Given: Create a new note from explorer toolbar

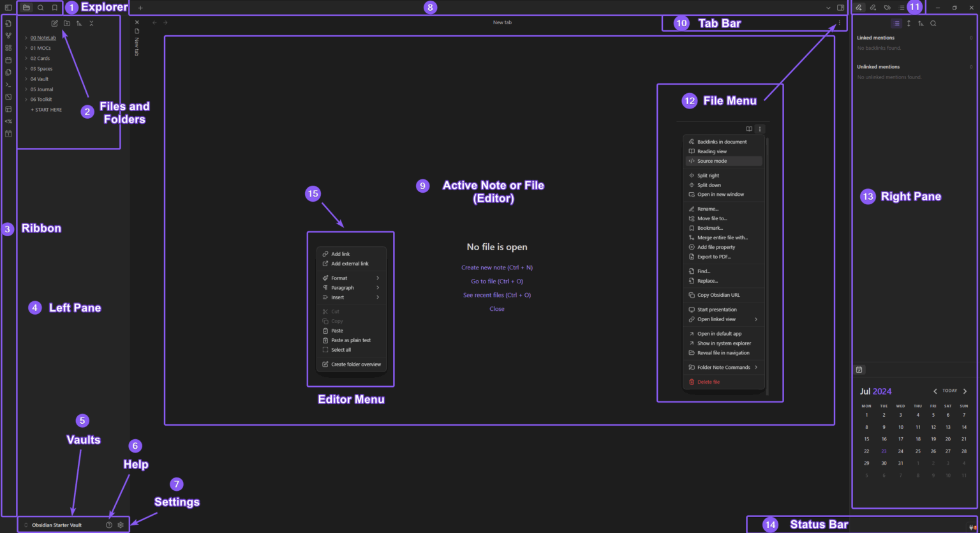Looking at the screenshot, I should 55,23.
